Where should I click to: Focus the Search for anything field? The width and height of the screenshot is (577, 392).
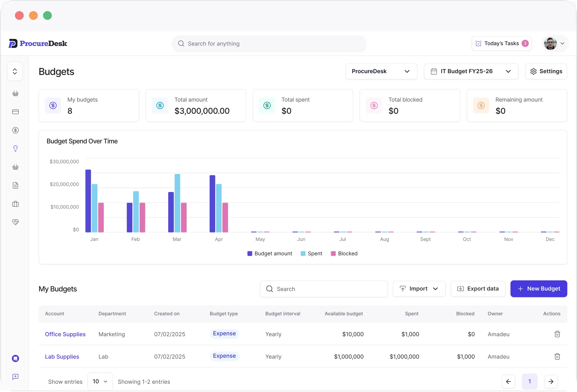tap(269, 44)
